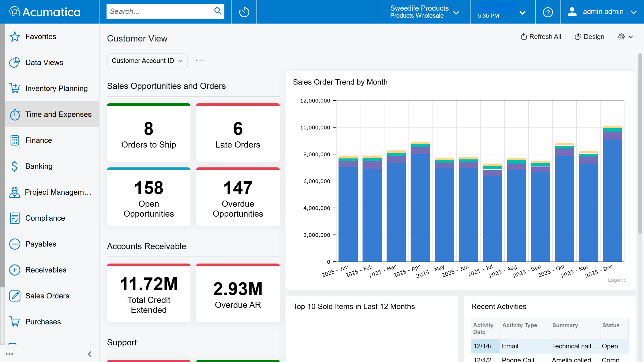Open the Compliance workspace
The height and width of the screenshot is (362, 644).
click(x=45, y=218)
